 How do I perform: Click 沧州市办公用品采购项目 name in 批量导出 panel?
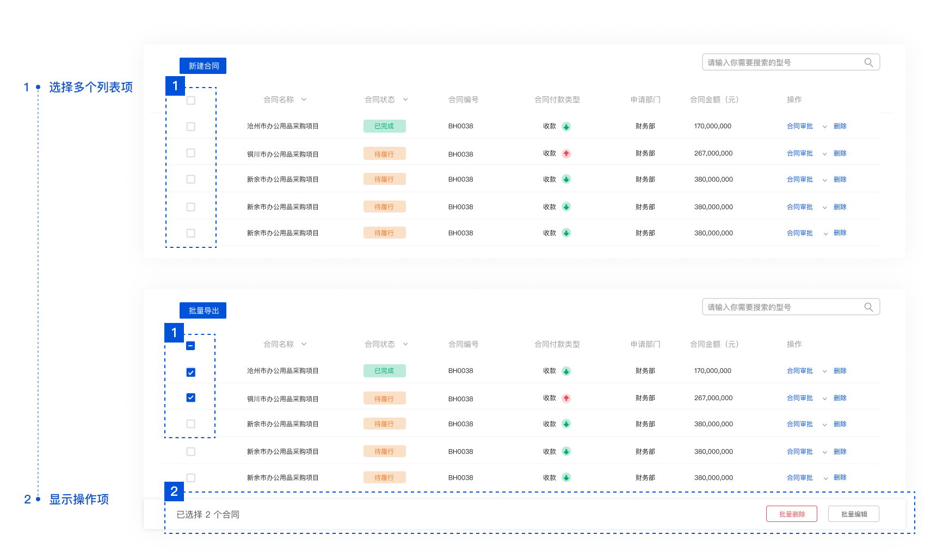pyautogui.click(x=283, y=371)
